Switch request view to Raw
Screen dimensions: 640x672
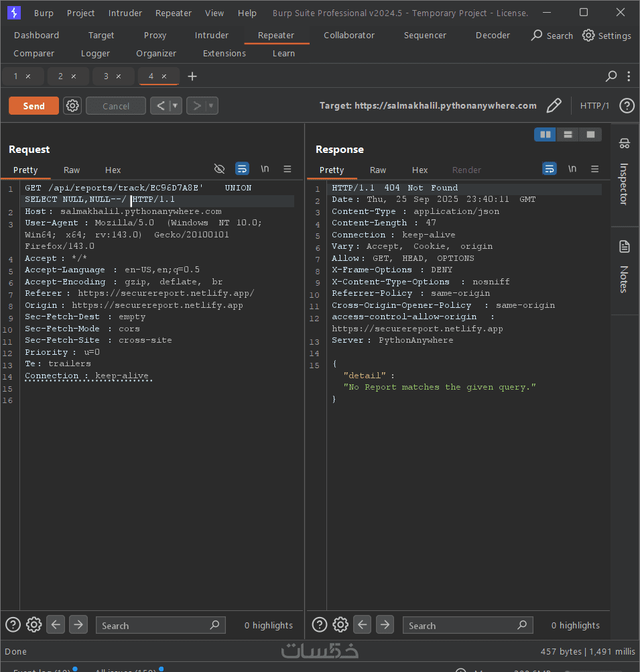click(72, 170)
